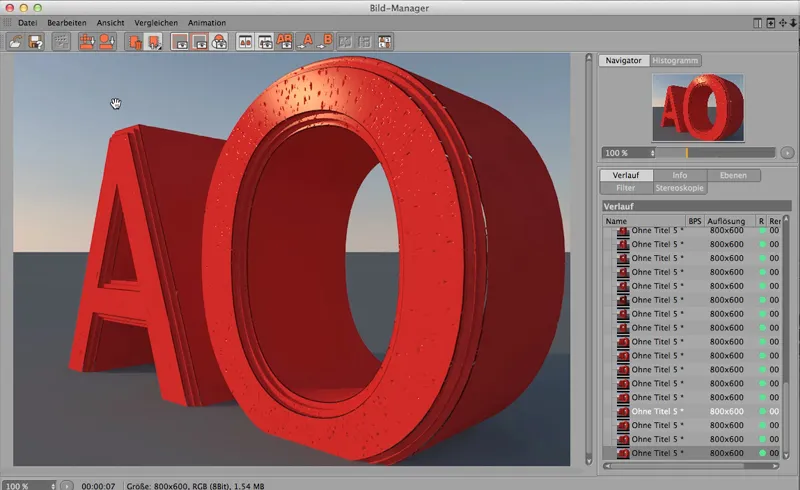Viewport: 800px width, 490px height.
Task: Click the rendered red AO image
Action: [291, 259]
